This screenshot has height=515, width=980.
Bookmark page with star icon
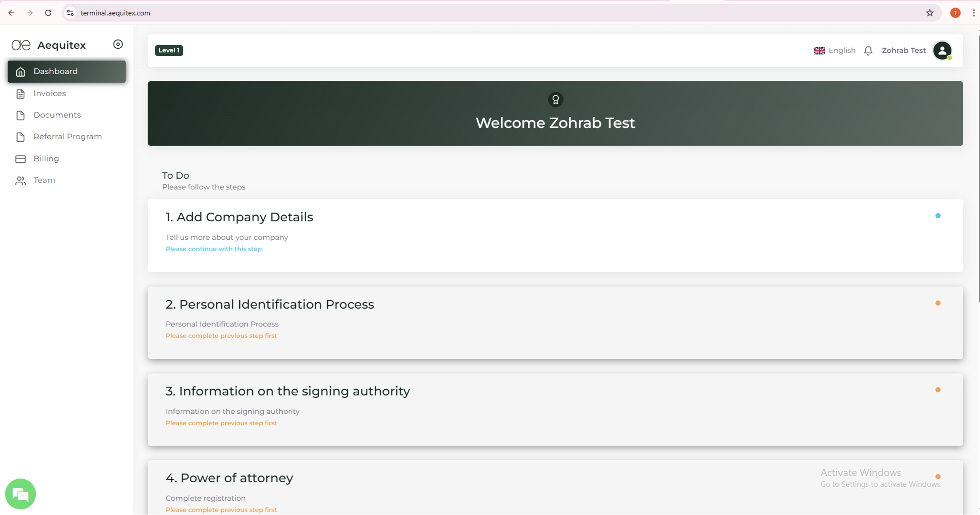[x=930, y=13]
